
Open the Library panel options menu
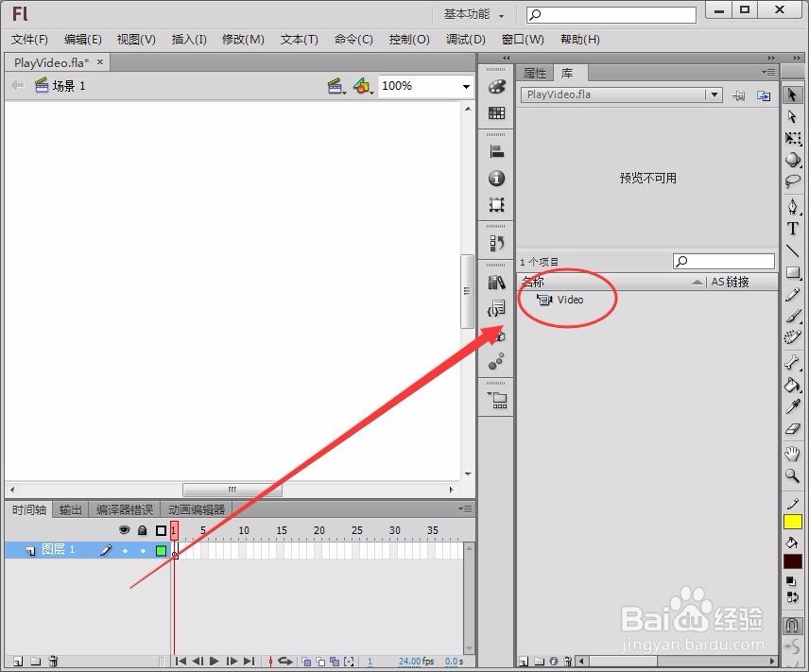[x=768, y=72]
